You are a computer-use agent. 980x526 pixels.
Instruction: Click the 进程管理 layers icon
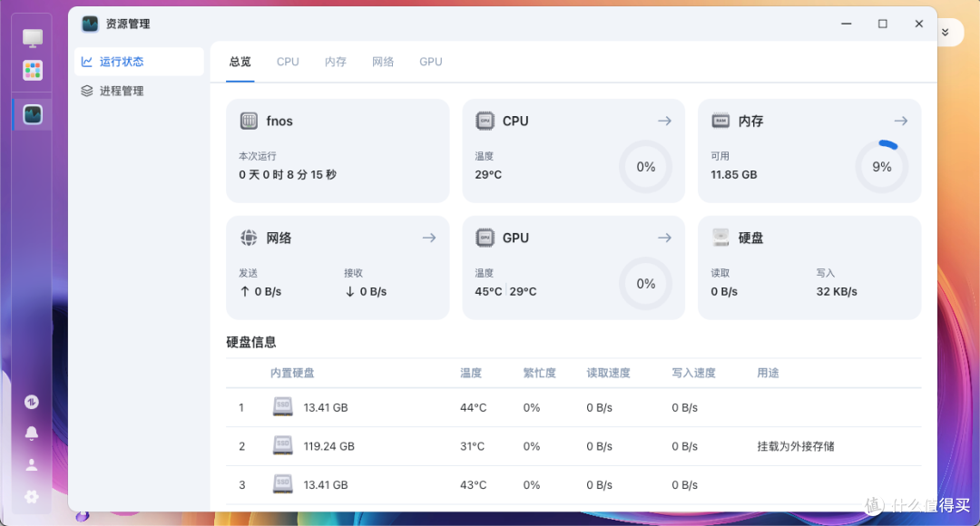click(87, 91)
